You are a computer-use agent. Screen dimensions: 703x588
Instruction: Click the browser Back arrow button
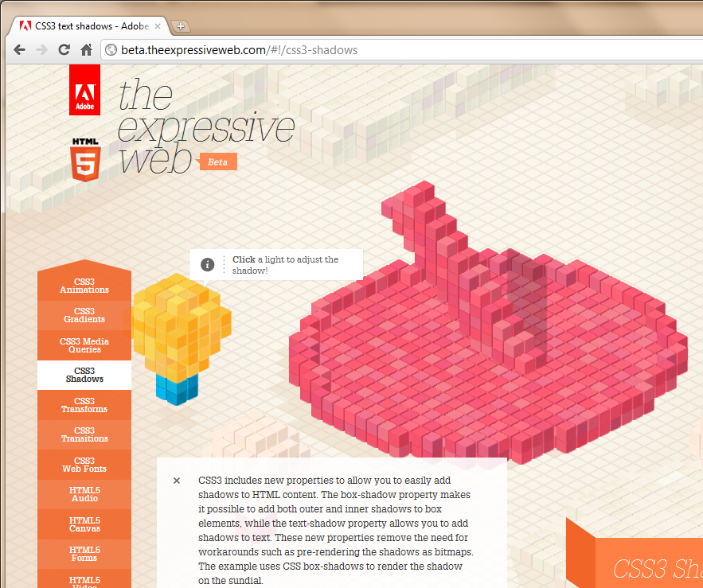tap(20, 49)
